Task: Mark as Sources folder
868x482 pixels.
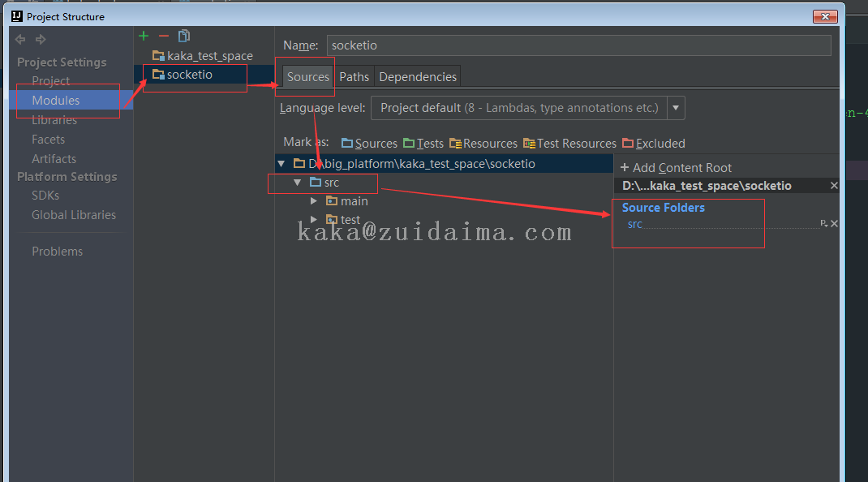Action: [x=369, y=144]
